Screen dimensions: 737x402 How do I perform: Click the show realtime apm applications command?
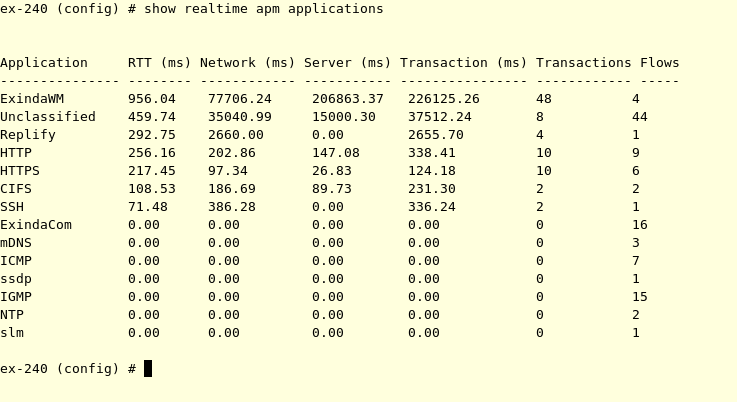click(264, 9)
